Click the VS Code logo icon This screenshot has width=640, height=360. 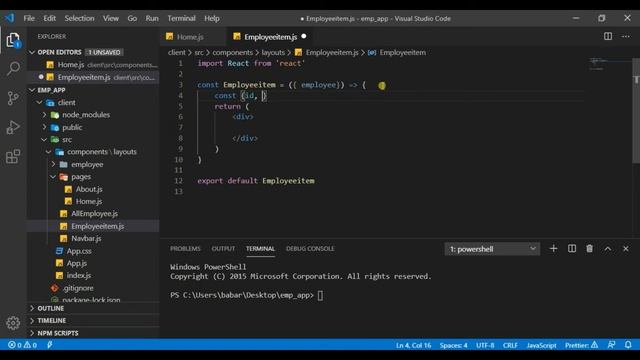(x=10, y=18)
